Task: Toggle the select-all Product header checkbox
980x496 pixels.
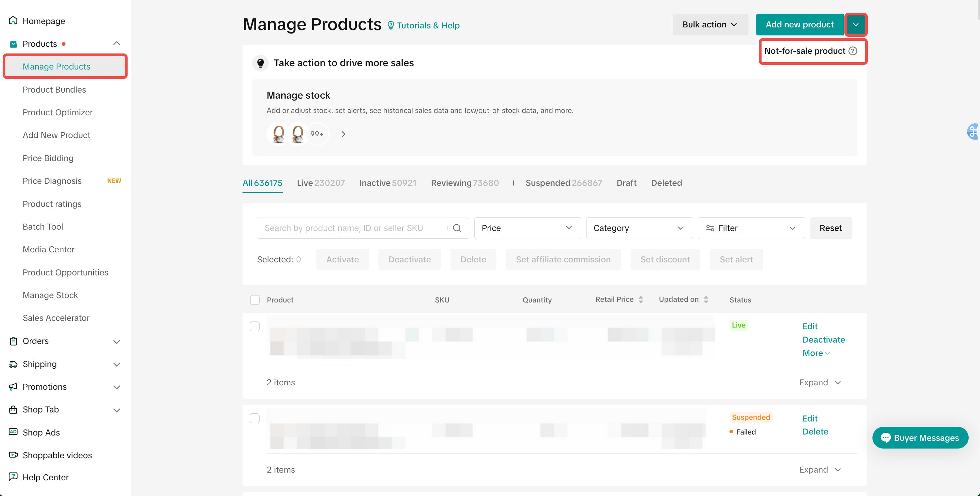Action: pos(255,300)
